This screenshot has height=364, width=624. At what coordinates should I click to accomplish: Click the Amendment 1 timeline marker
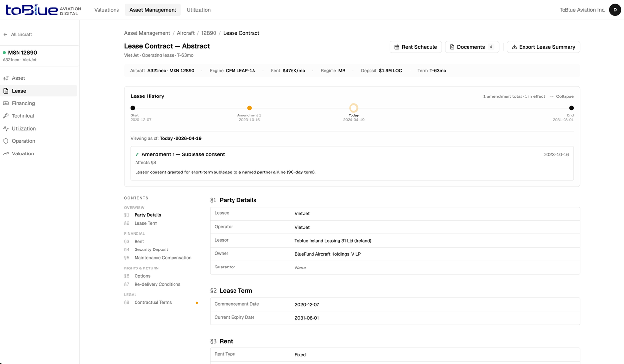[x=249, y=108]
